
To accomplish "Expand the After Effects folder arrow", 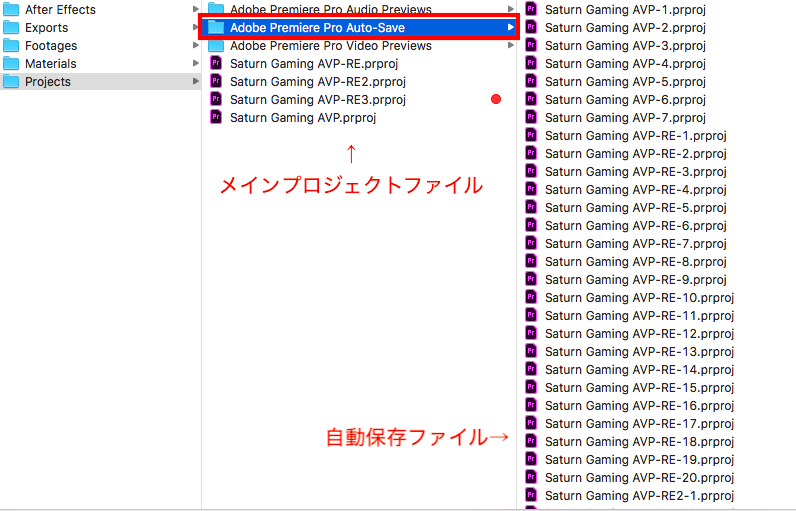I will point(195,9).
